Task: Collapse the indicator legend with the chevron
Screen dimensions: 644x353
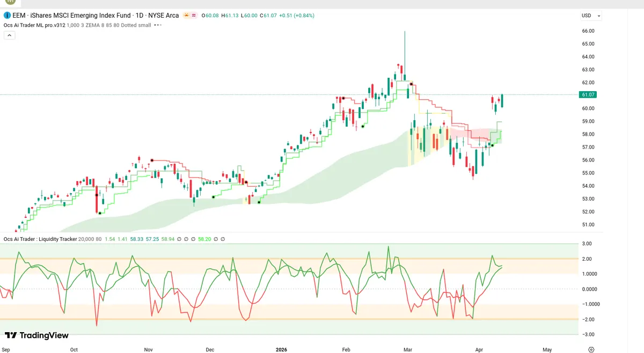Action: click(9, 35)
